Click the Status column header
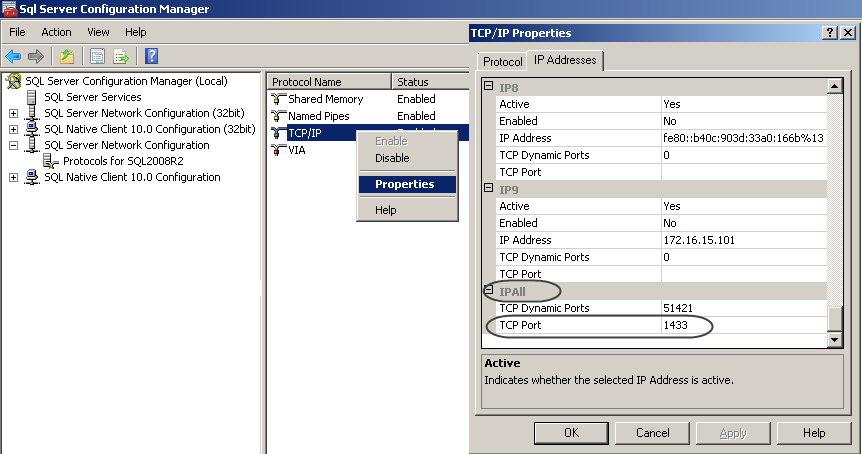 [x=430, y=82]
